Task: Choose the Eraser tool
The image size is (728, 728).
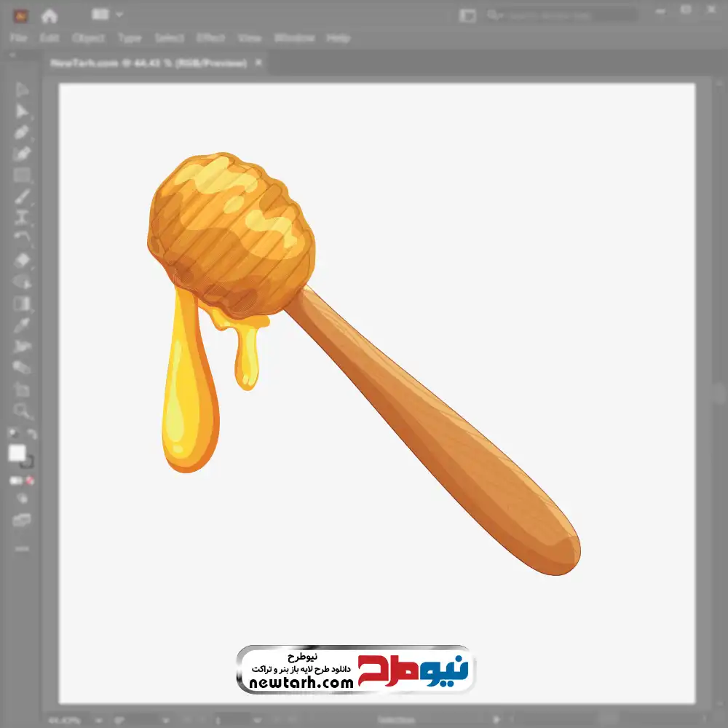Action: pyautogui.click(x=22, y=260)
